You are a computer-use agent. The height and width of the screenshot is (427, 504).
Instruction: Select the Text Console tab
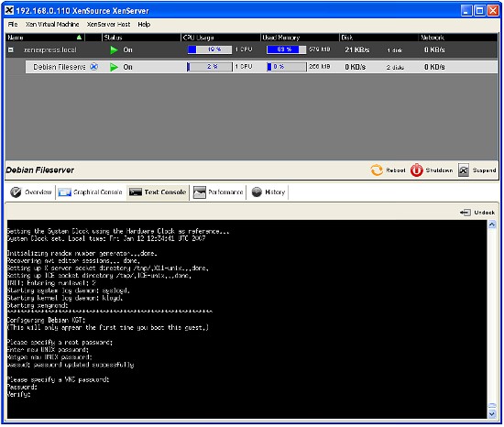tap(158, 192)
